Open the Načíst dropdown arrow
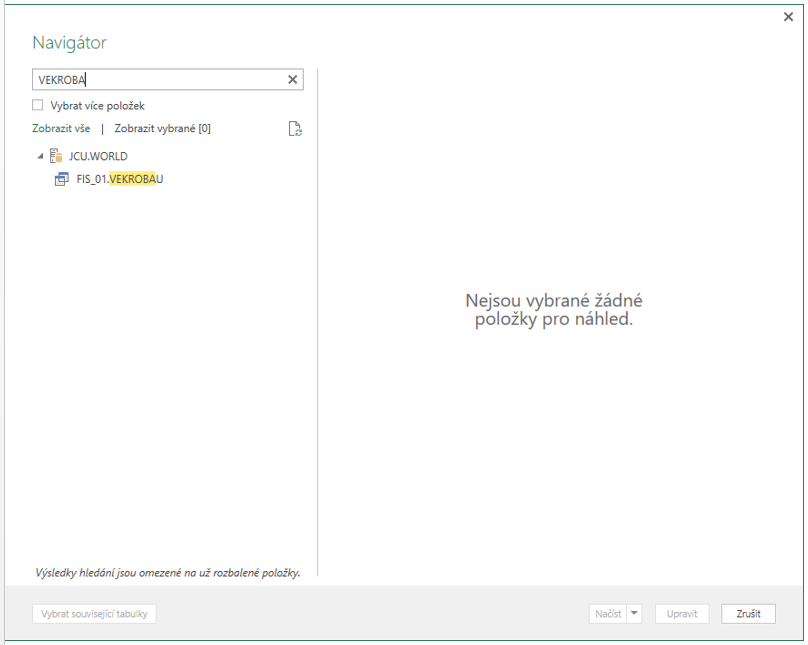 [634, 614]
